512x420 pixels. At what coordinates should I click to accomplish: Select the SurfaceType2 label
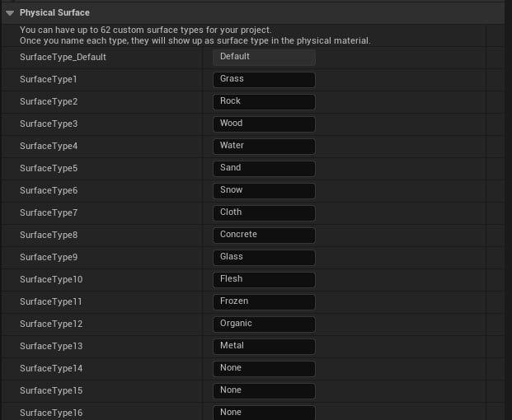49,102
